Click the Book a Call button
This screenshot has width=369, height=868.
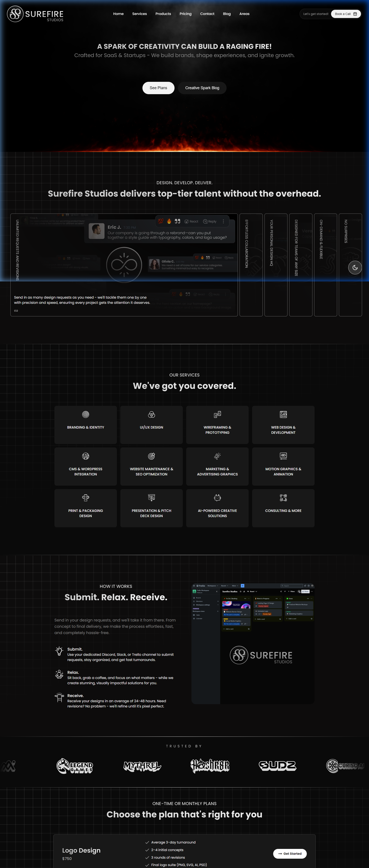[x=346, y=14]
